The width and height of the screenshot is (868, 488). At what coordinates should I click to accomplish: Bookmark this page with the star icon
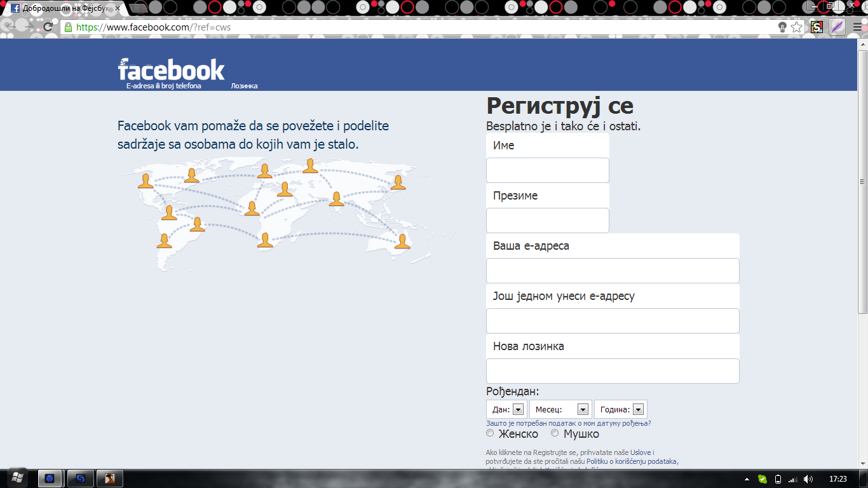[x=797, y=27]
